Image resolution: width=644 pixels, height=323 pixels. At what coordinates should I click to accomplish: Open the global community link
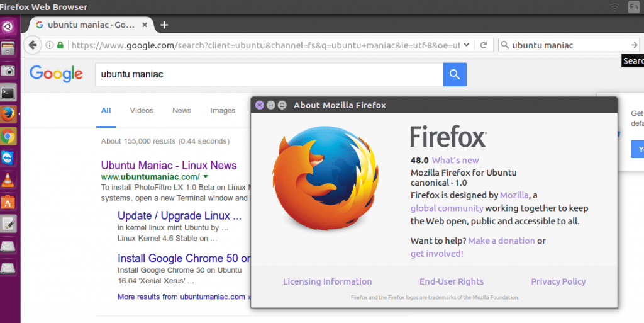pyautogui.click(x=447, y=208)
